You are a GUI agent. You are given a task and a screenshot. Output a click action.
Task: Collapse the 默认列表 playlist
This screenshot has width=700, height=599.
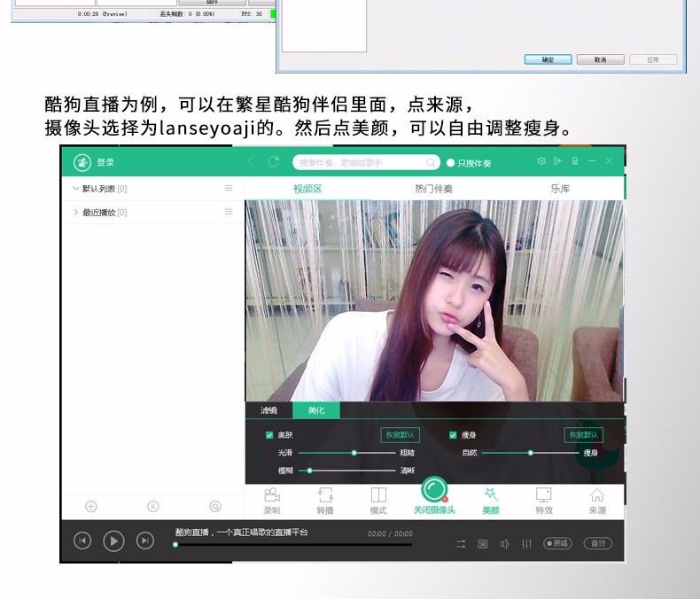point(76,189)
